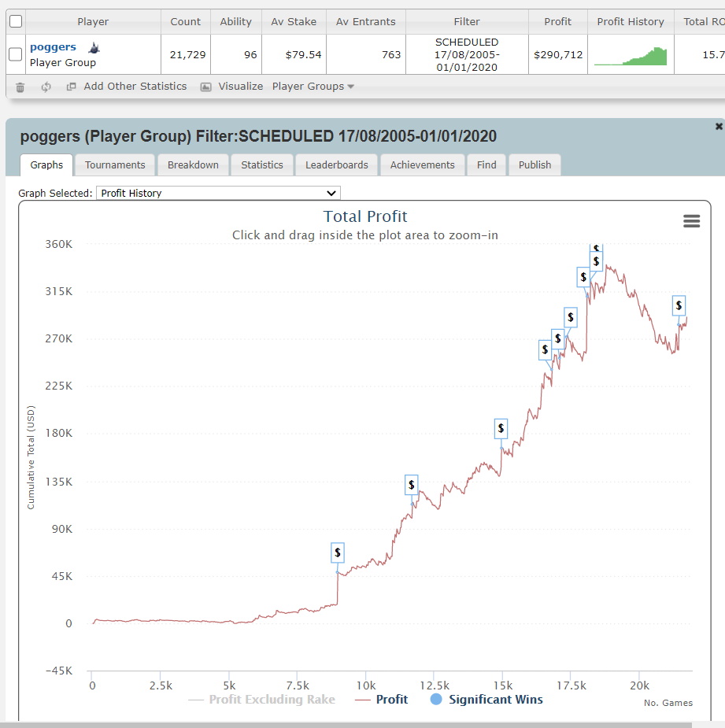
Task: Tick the header select-all checkbox
Action: (x=16, y=21)
